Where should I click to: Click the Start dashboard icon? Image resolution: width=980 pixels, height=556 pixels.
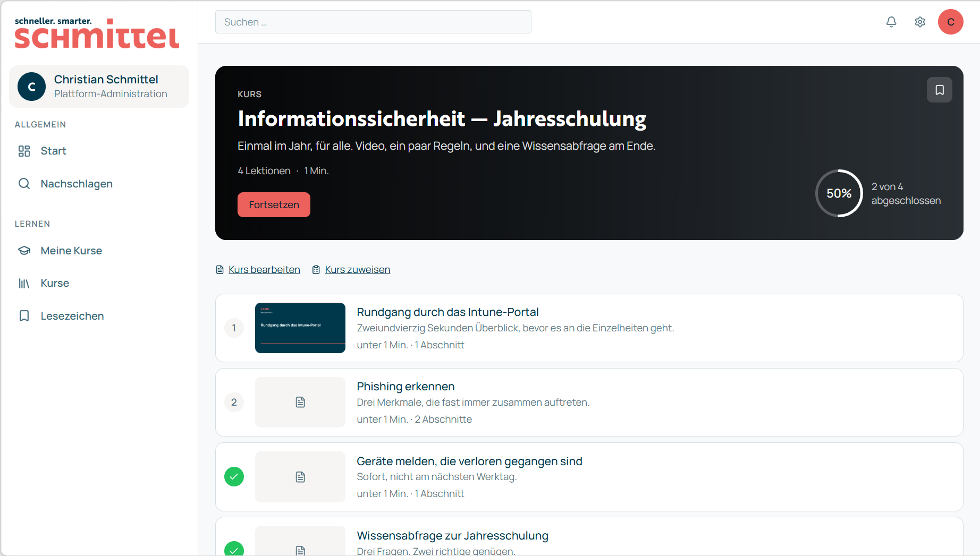coord(24,151)
